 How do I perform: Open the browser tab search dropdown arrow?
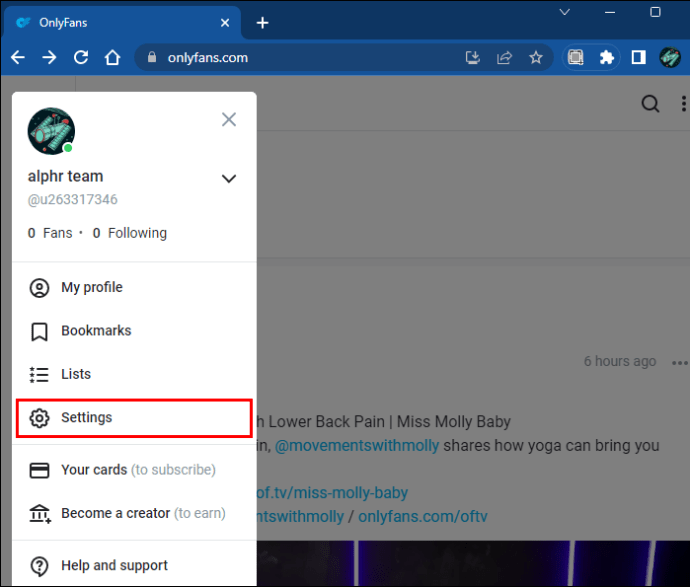(565, 12)
